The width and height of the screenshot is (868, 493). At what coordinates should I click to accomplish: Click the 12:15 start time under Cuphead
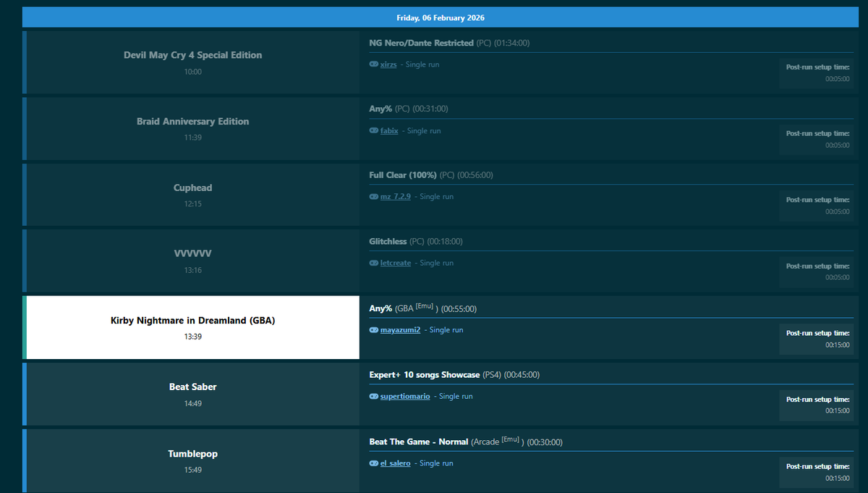point(193,204)
